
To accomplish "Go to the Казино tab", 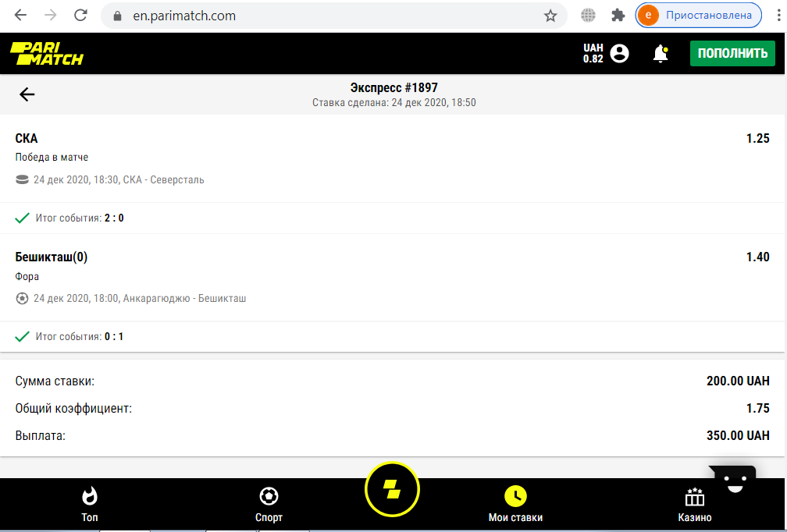I will pos(695,505).
